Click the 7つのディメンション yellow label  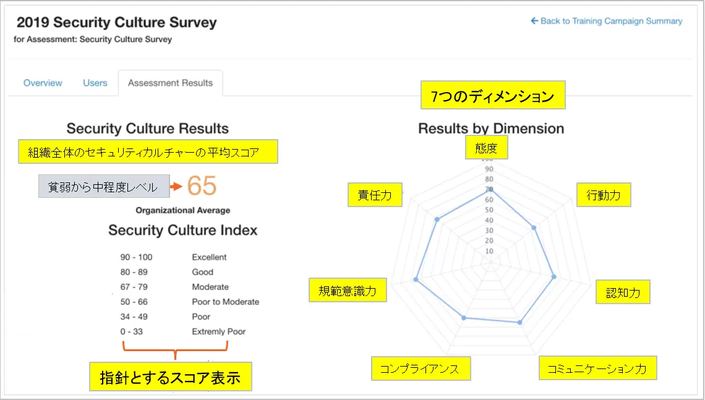coord(493,95)
